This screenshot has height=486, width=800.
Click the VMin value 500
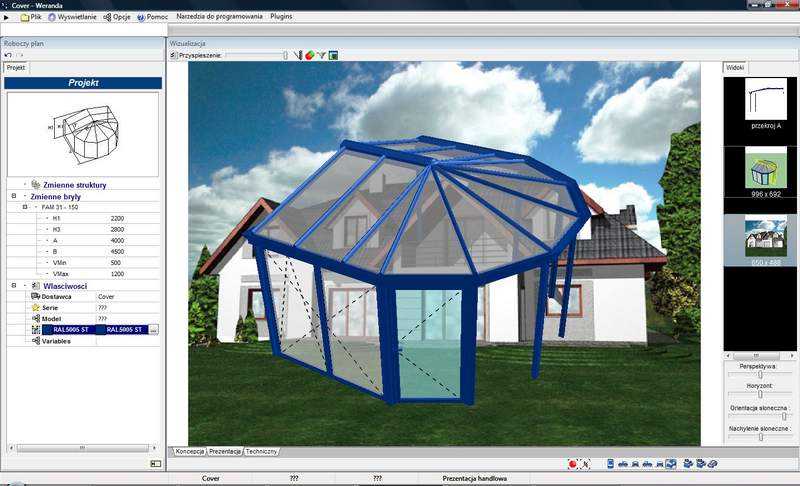click(x=116, y=263)
